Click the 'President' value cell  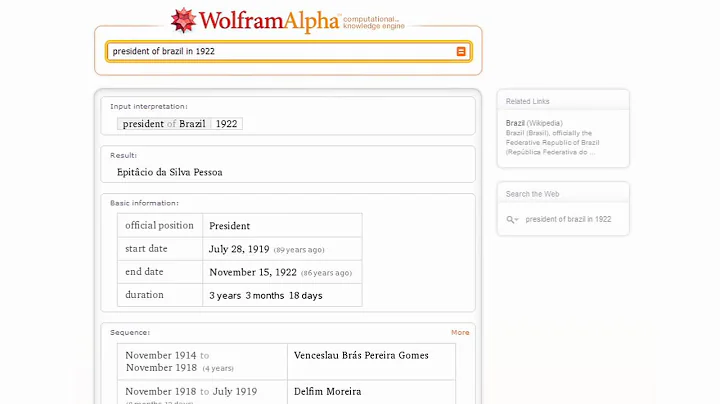coord(282,225)
